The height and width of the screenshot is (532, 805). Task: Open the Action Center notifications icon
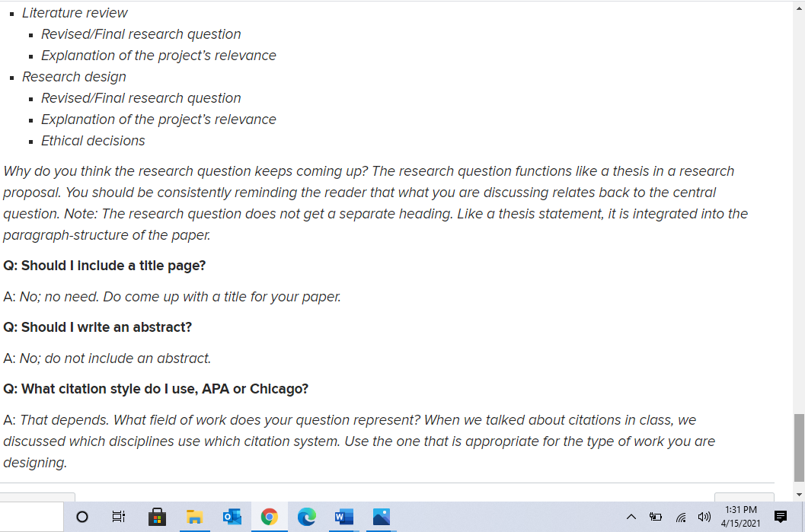pos(780,518)
